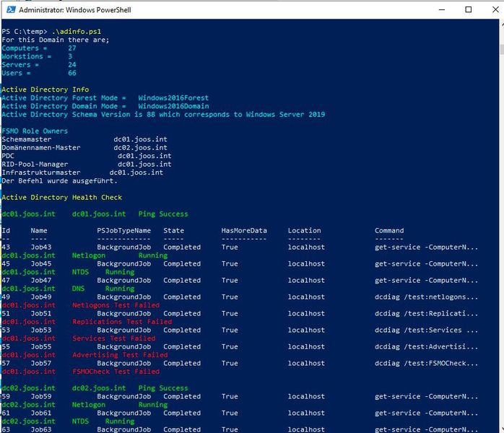Click 'FSMOCheck Test Failed' red text
The width and height of the screenshot is (504, 433).
[x=116, y=372]
